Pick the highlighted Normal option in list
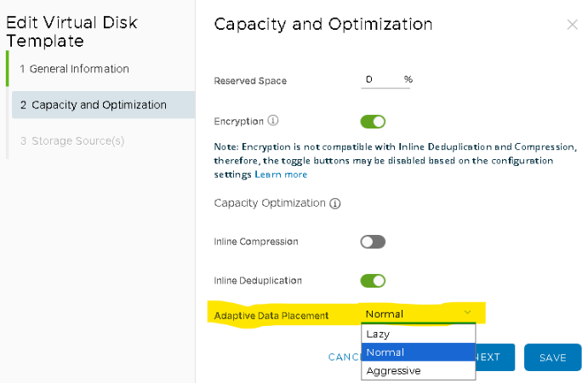 coord(417,352)
